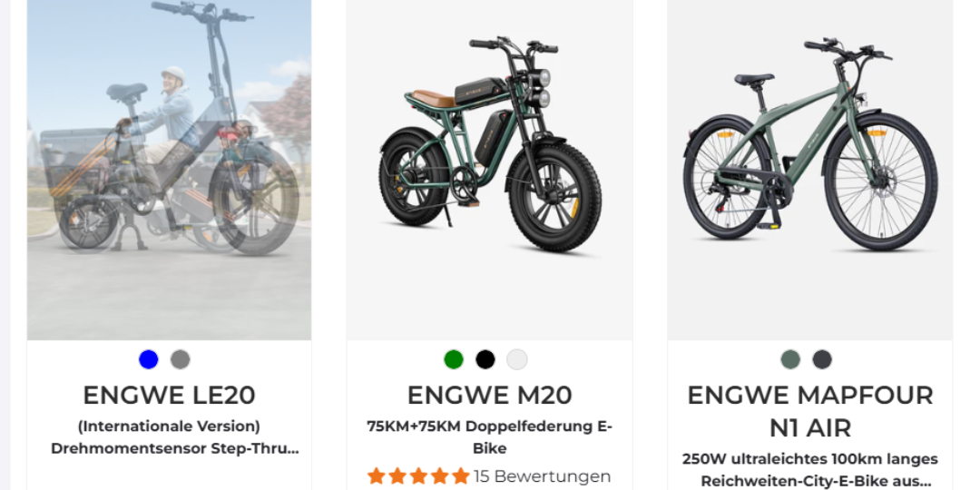
Task: Open the ENGWE LE20 product title link
Action: tap(169, 396)
